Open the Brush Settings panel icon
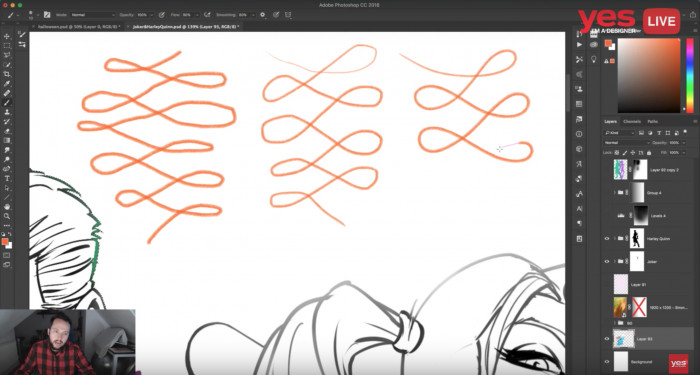 (x=47, y=15)
